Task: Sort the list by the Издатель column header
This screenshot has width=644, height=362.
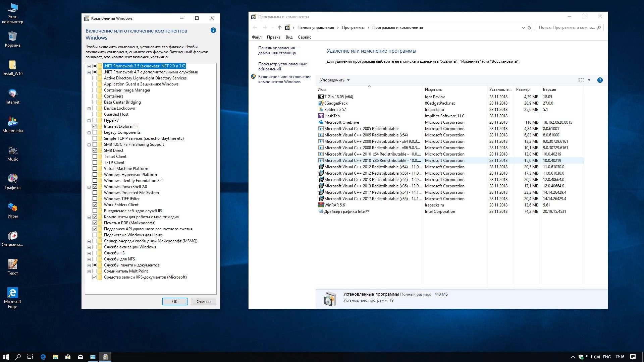Action: [x=454, y=89]
